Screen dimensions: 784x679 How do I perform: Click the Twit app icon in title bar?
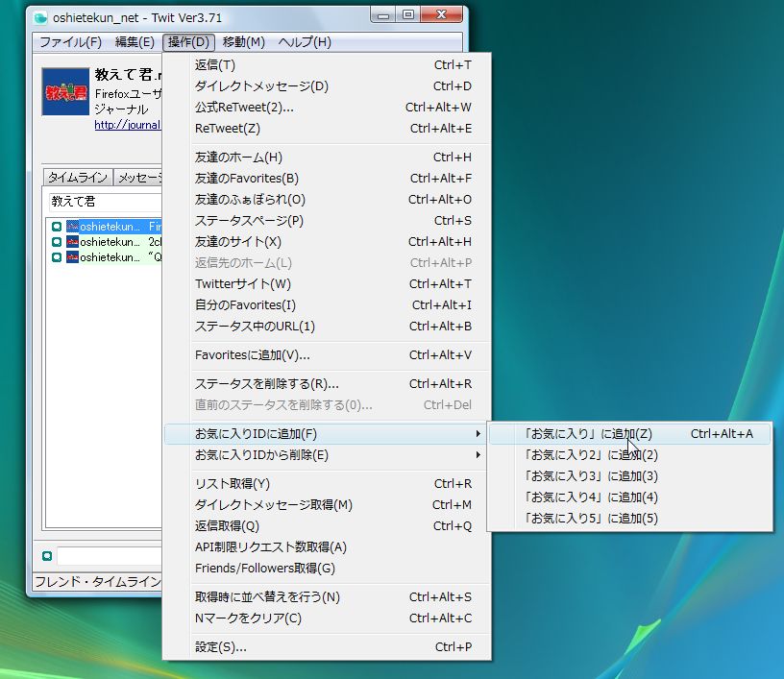(40, 18)
